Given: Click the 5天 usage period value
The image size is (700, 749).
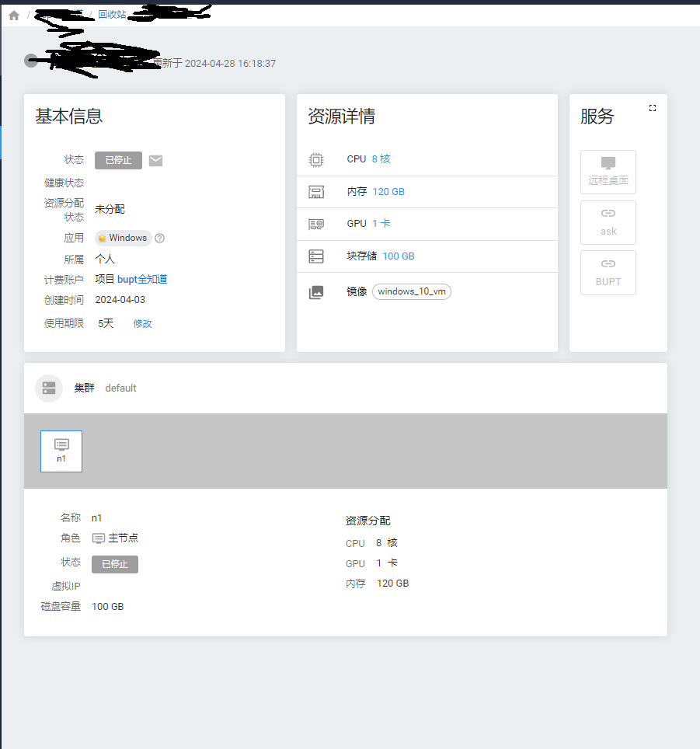Looking at the screenshot, I should click(x=106, y=323).
